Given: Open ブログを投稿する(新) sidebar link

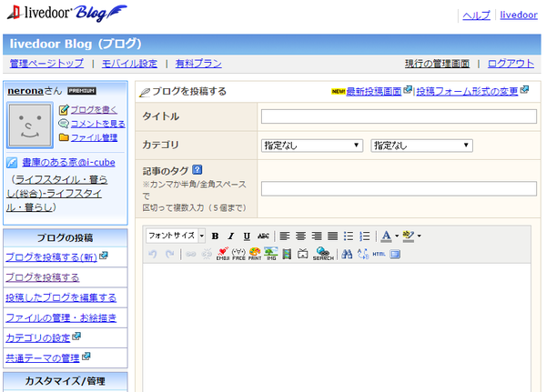Looking at the screenshot, I should (x=51, y=256).
